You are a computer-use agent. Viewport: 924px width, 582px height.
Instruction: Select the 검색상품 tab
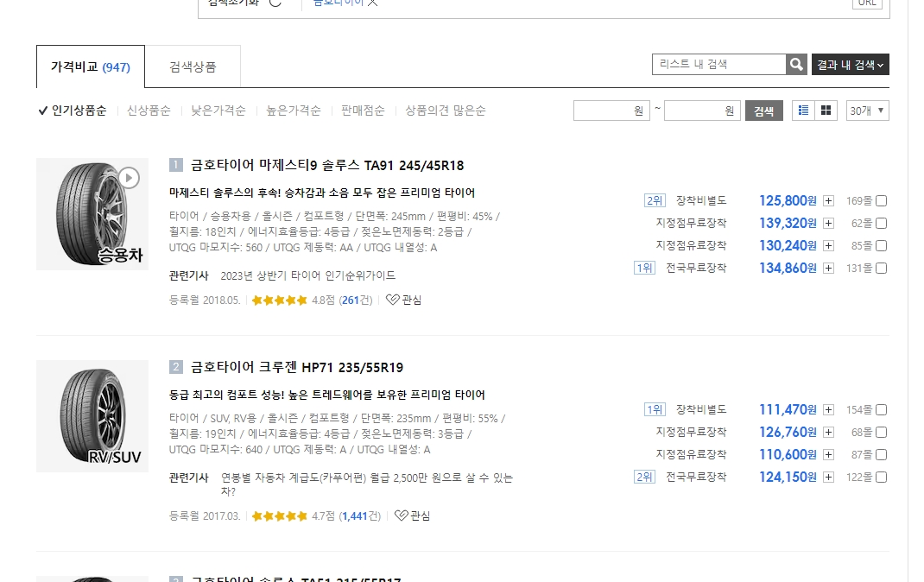pos(193,66)
